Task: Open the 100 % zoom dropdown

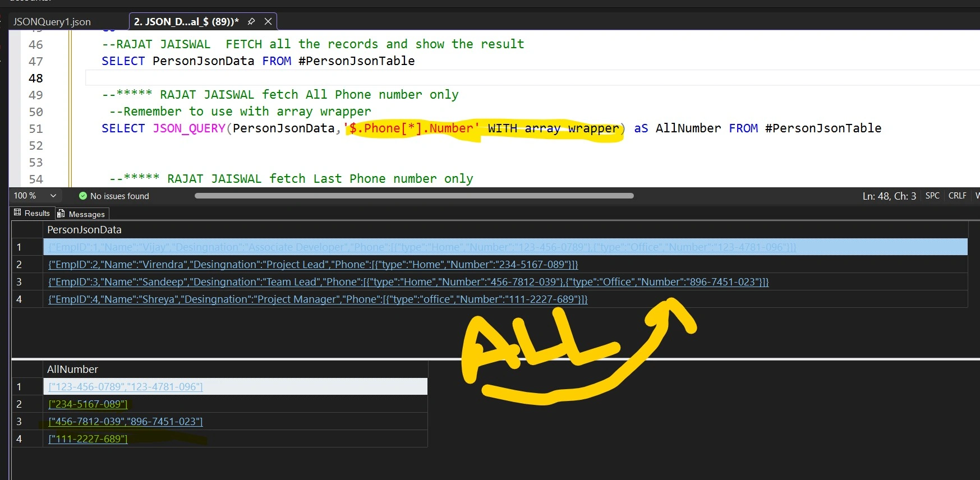Action: (x=35, y=196)
